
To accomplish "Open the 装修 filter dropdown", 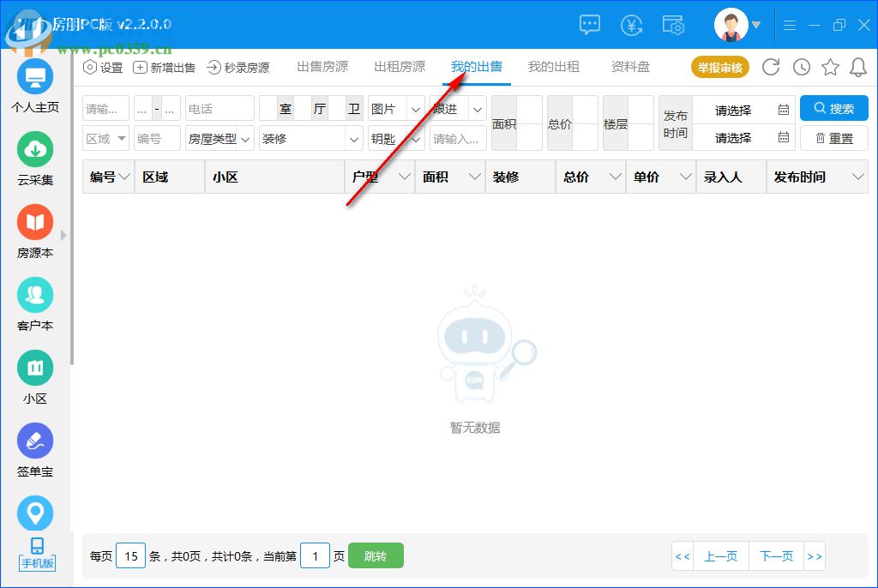I will [x=310, y=138].
